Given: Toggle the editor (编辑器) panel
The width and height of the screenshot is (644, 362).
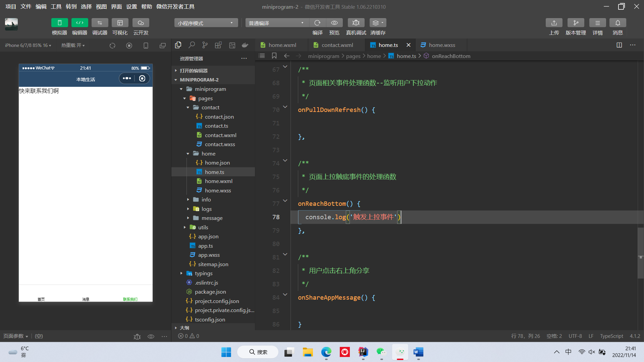Looking at the screenshot, I should pos(79,23).
